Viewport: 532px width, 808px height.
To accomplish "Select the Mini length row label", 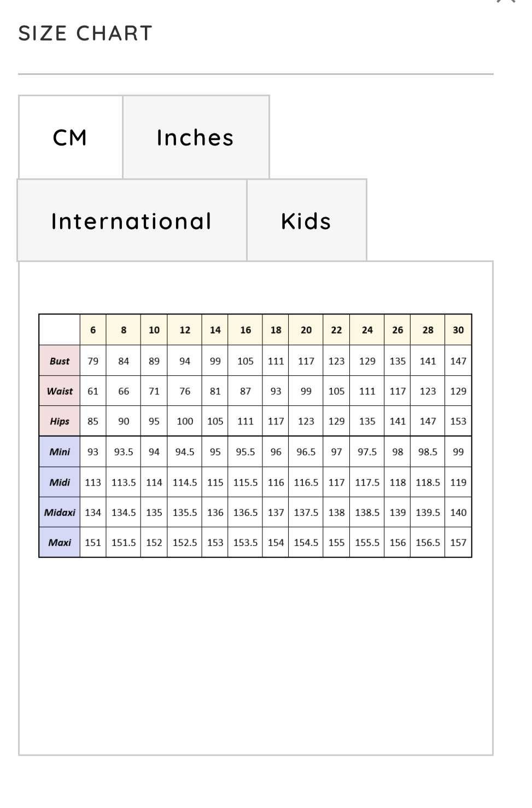I will click(60, 451).
